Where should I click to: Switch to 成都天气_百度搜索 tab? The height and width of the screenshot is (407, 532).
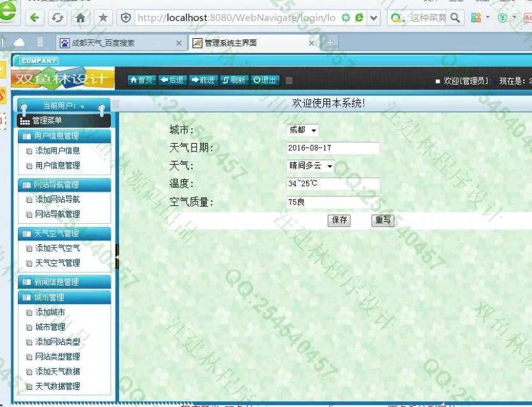point(120,43)
